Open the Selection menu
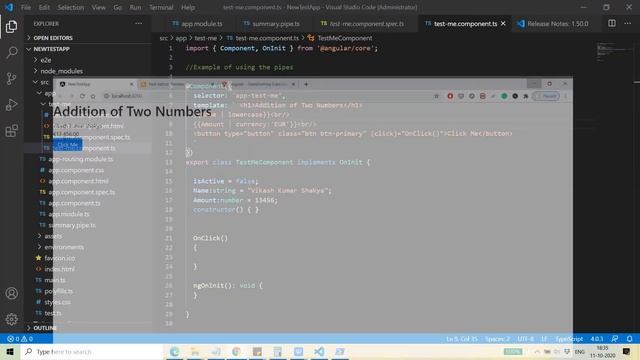 click(71, 7)
